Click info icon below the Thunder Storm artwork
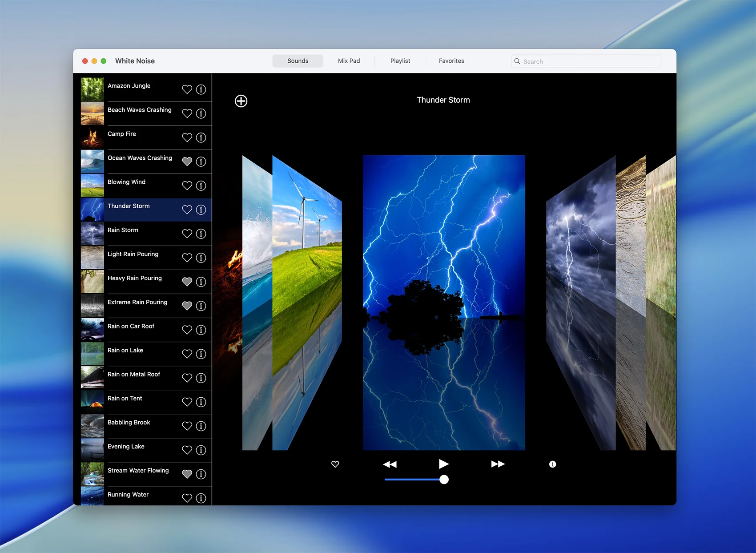Screen dimensions: 756x553 pyautogui.click(x=552, y=464)
